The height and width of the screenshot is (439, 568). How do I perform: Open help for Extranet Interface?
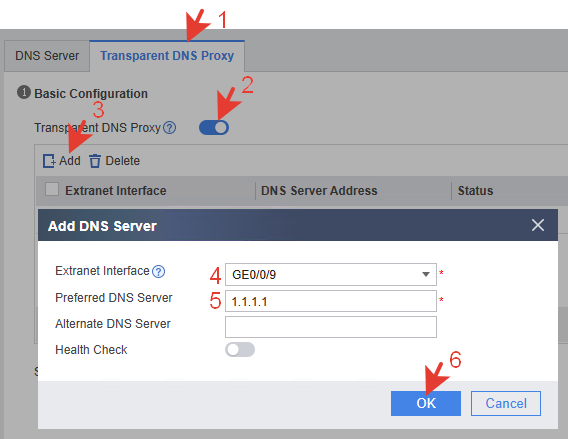pos(158,271)
